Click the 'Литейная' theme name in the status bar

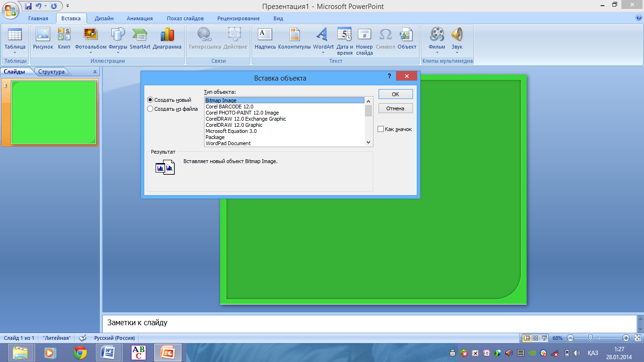point(57,338)
